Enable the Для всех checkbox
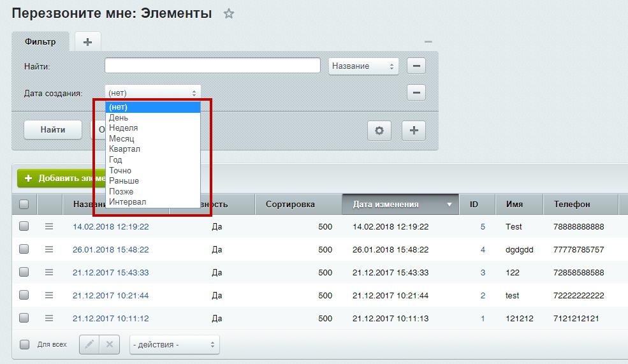Image resolution: width=628 pixels, height=364 pixels. (24, 344)
